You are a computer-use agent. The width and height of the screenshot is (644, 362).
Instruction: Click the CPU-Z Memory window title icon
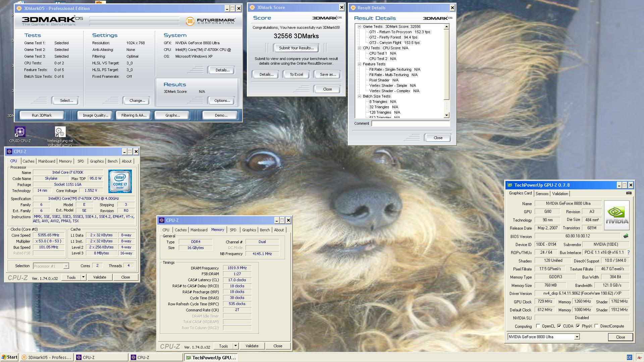[162, 220]
